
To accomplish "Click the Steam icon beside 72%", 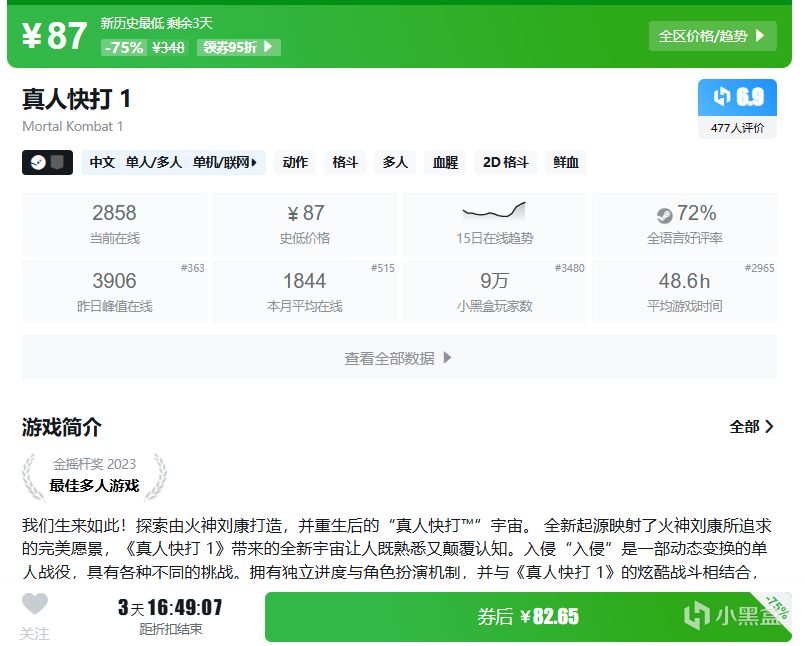I will coord(664,215).
